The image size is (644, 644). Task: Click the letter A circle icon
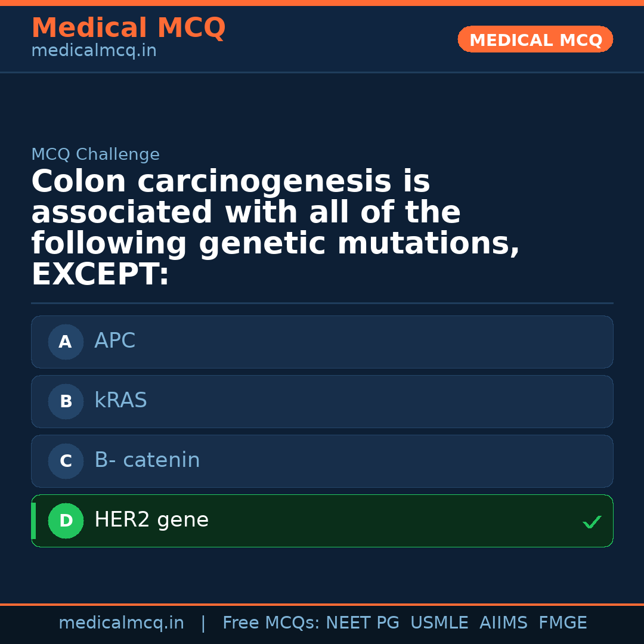(x=66, y=342)
